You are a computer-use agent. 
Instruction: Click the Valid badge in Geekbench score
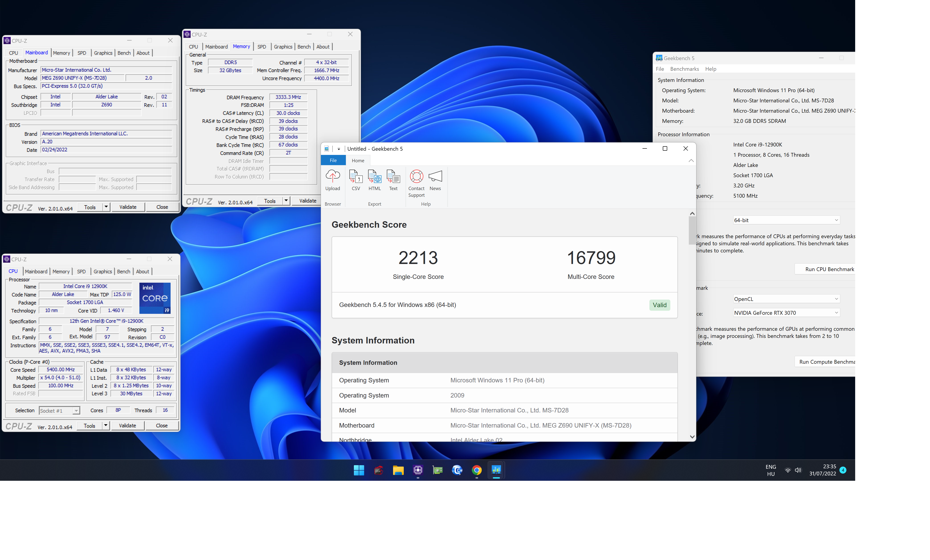(659, 305)
